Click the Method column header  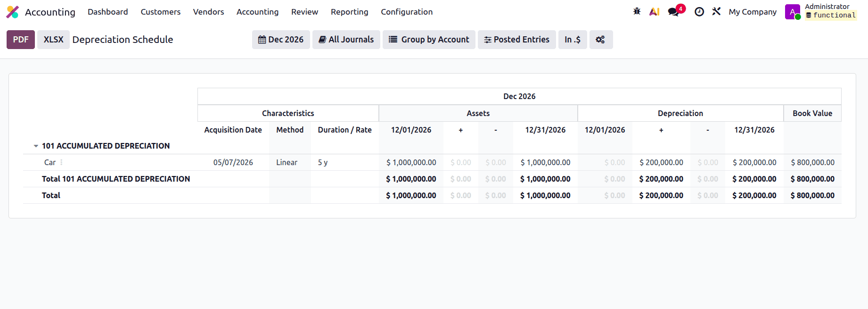point(290,130)
